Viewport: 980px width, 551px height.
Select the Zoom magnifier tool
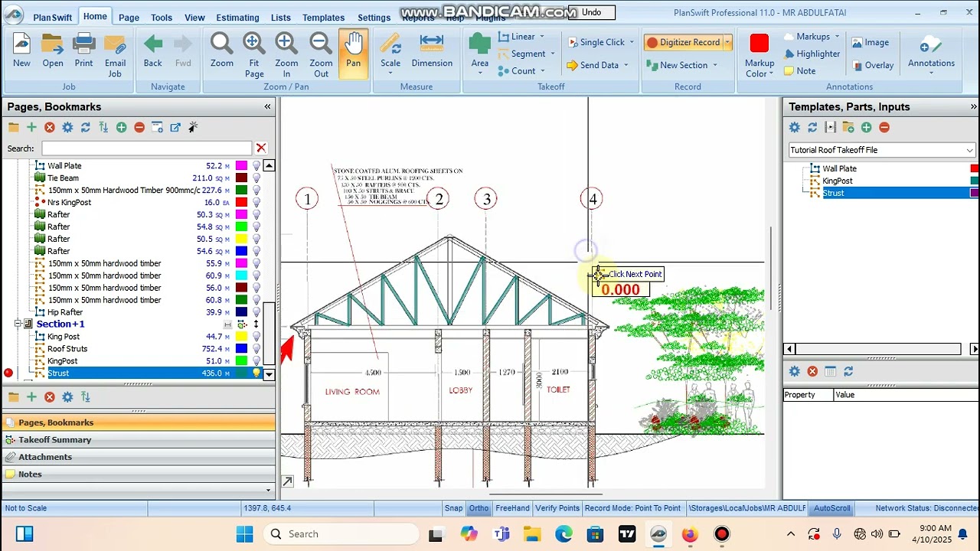[x=222, y=51]
